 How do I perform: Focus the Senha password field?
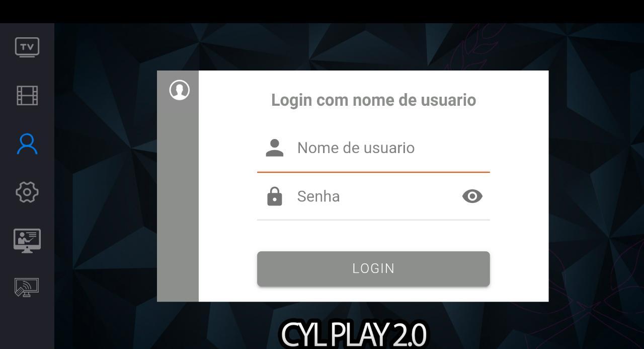pyautogui.click(x=373, y=196)
